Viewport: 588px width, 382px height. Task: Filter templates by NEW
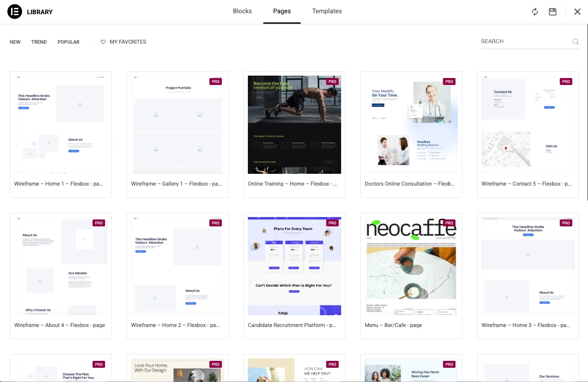15,42
